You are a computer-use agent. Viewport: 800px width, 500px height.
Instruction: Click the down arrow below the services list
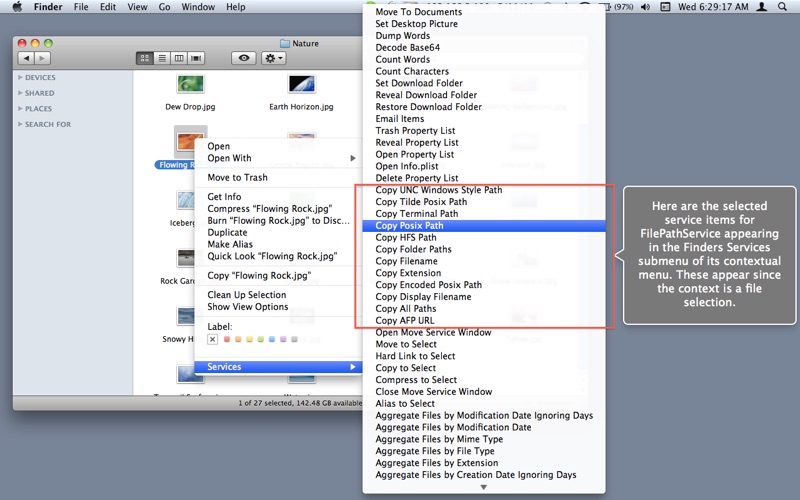click(484, 487)
